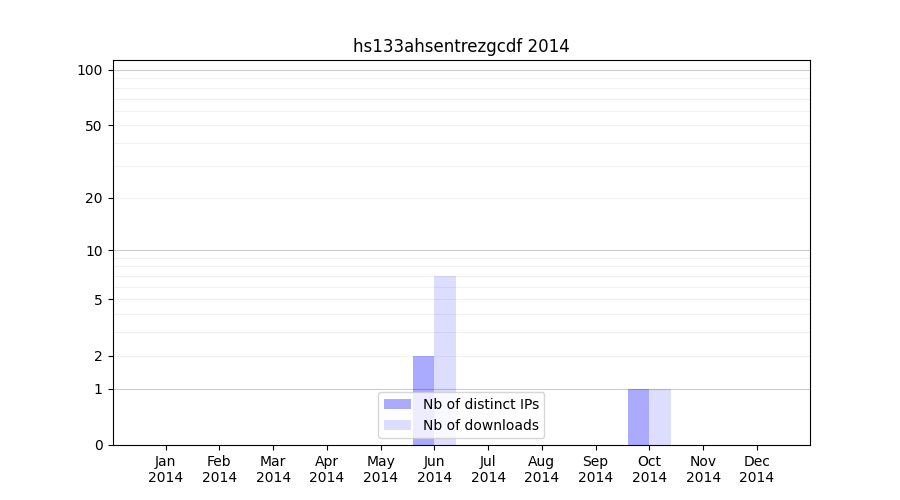Click the chart title hs133ahsentrezgcdf 2014
The width and height of the screenshot is (900, 500).
(461, 46)
